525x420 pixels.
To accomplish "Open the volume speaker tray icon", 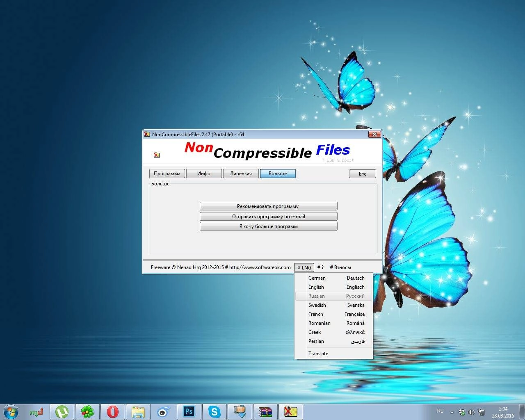I will pyautogui.click(x=472, y=412).
